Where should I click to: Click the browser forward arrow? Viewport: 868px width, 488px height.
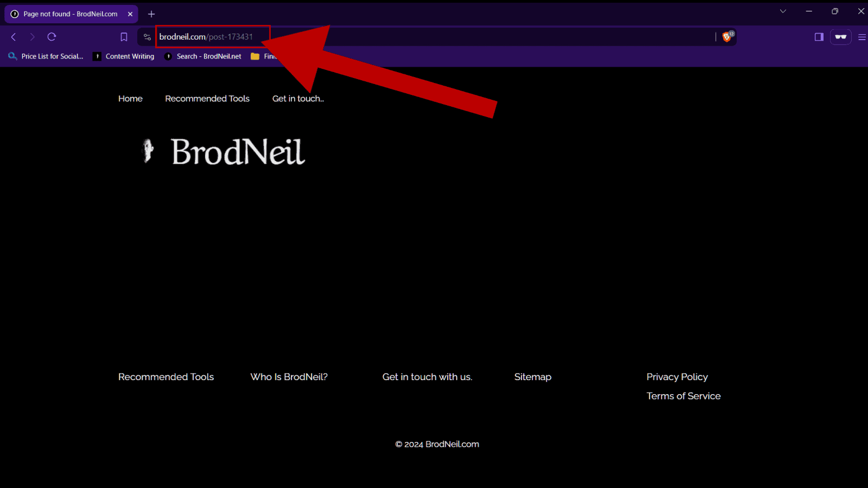(x=32, y=37)
